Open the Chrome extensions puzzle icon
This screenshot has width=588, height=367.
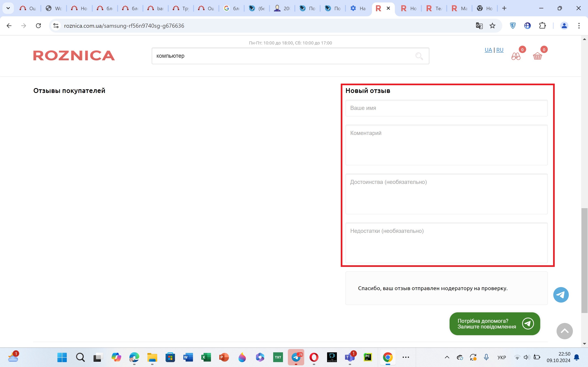click(542, 26)
